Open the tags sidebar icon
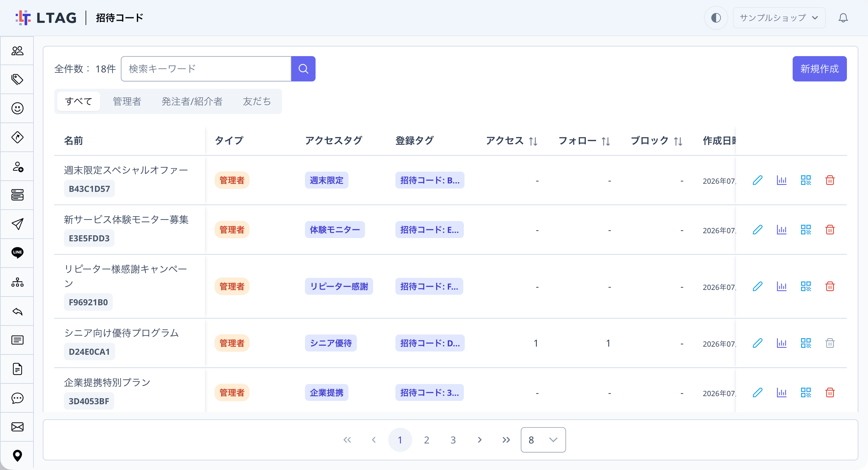 coord(17,80)
